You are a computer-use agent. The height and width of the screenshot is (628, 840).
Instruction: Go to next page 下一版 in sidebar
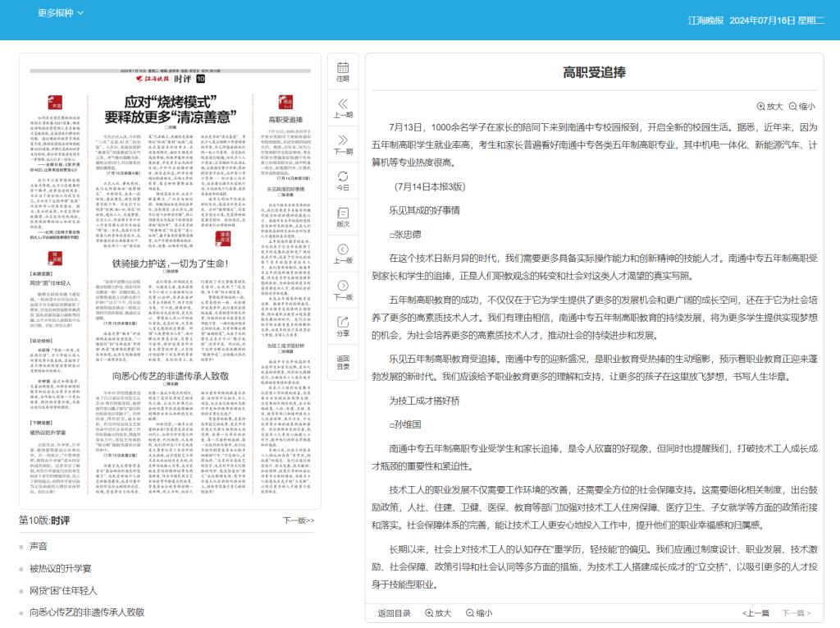pyautogui.click(x=343, y=290)
